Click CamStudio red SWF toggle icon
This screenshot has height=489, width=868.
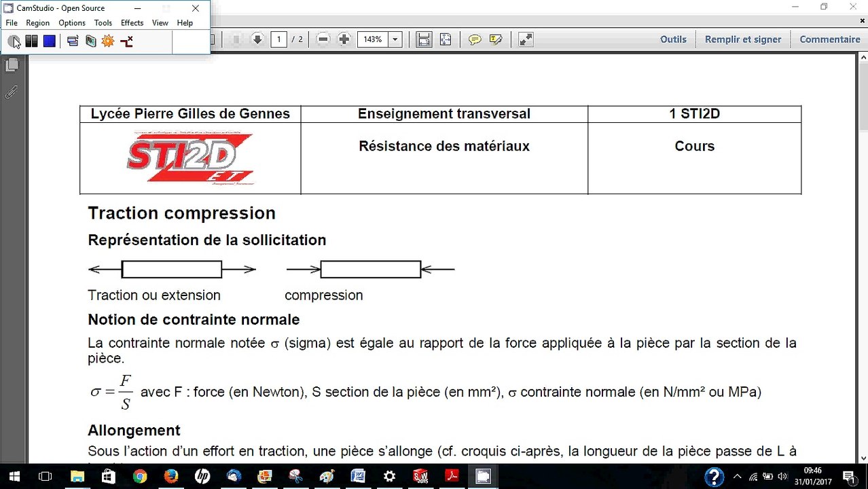[x=126, y=41]
